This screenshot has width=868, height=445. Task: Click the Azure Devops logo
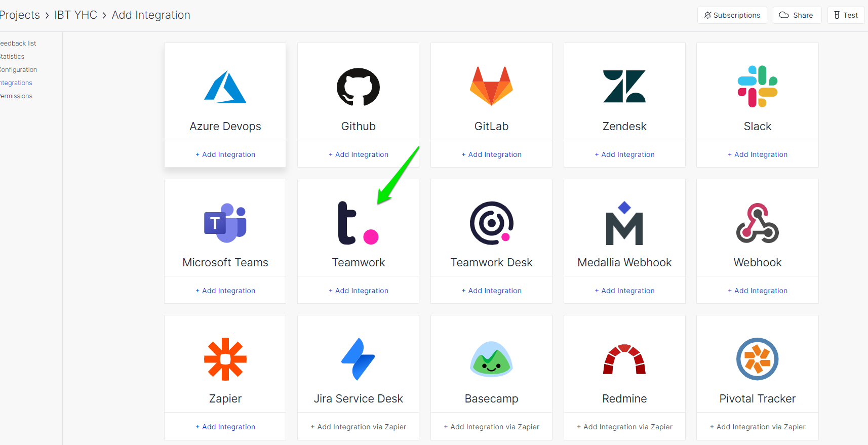[225, 87]
